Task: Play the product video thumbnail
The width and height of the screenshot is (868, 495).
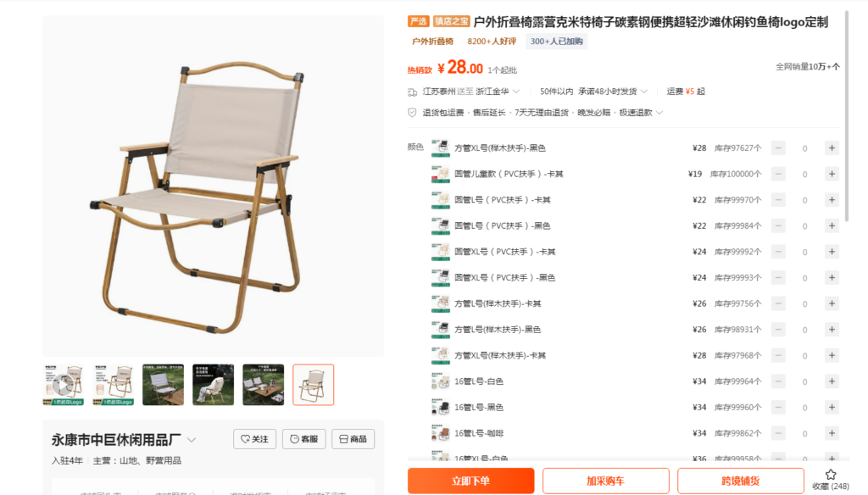Action: pyautogui.click(x=63, y=384)
